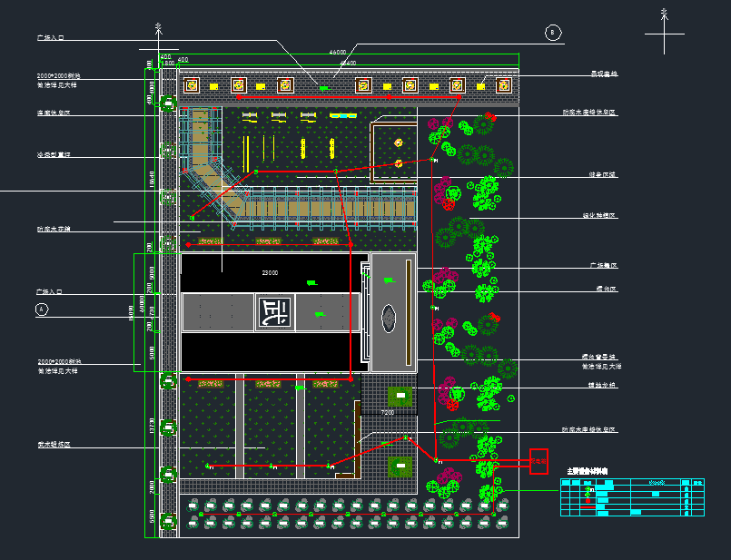The image size is (731, 560).
Task: Select the grid axis bubble labeled B
Action: coord(553,33)
